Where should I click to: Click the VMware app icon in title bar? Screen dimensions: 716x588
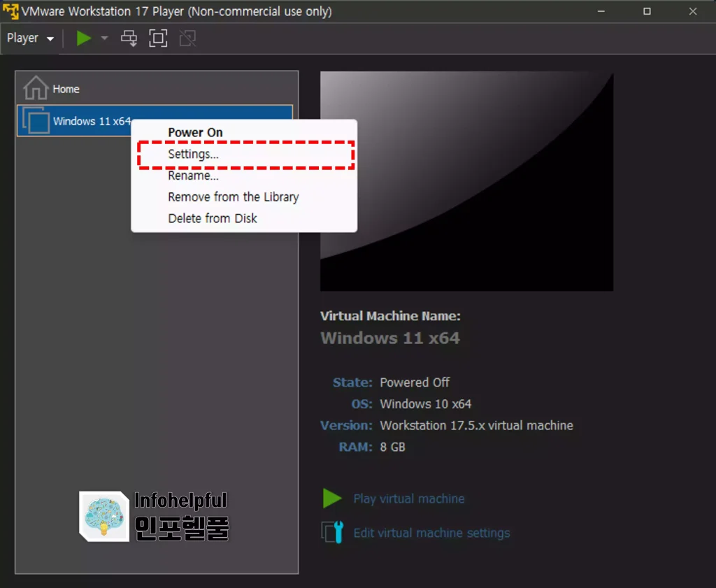click(10, 11)
